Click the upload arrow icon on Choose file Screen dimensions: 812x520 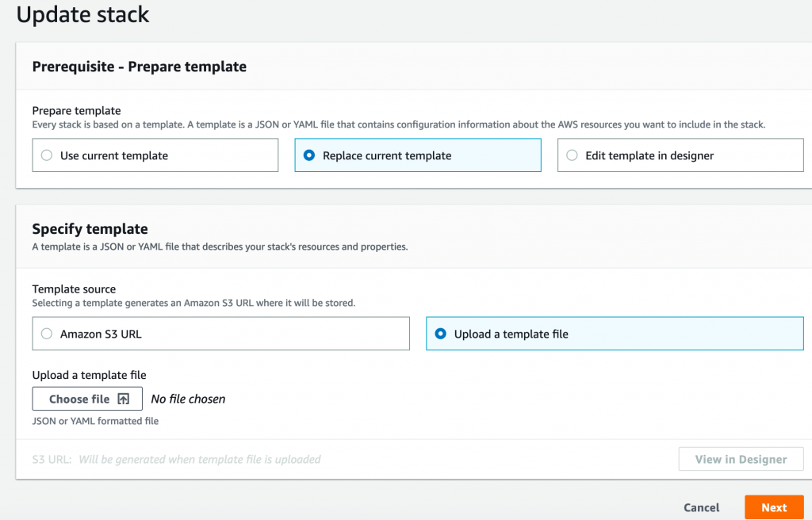coord(123,400)
